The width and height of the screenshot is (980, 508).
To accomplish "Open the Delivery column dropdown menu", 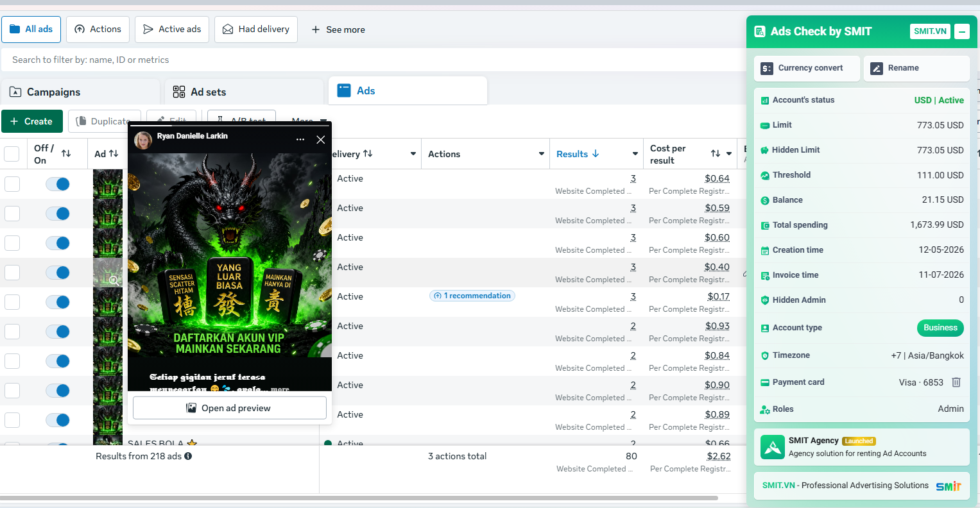I will coord(413,154).
